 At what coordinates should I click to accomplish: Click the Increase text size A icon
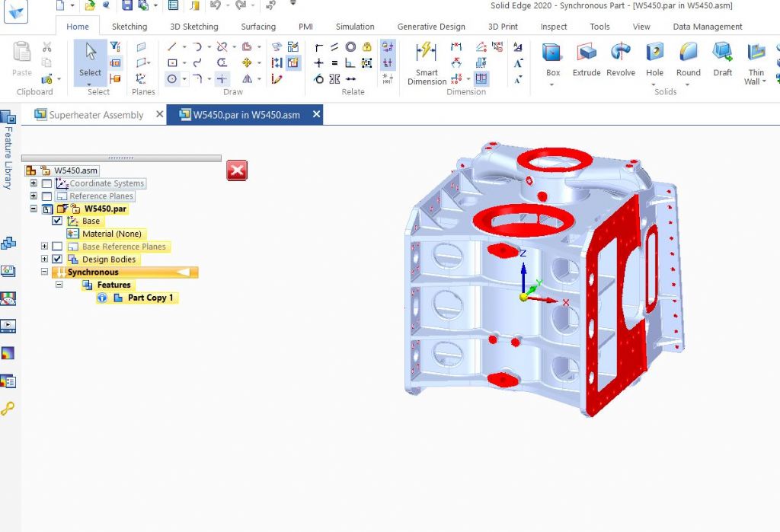(x=518, y=63)
